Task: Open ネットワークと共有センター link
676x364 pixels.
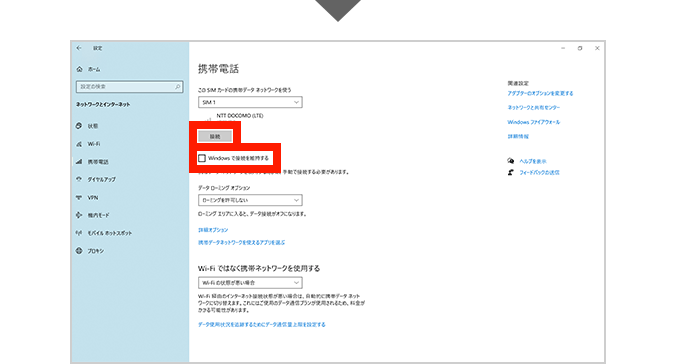Action: click(x=534, y=107)
